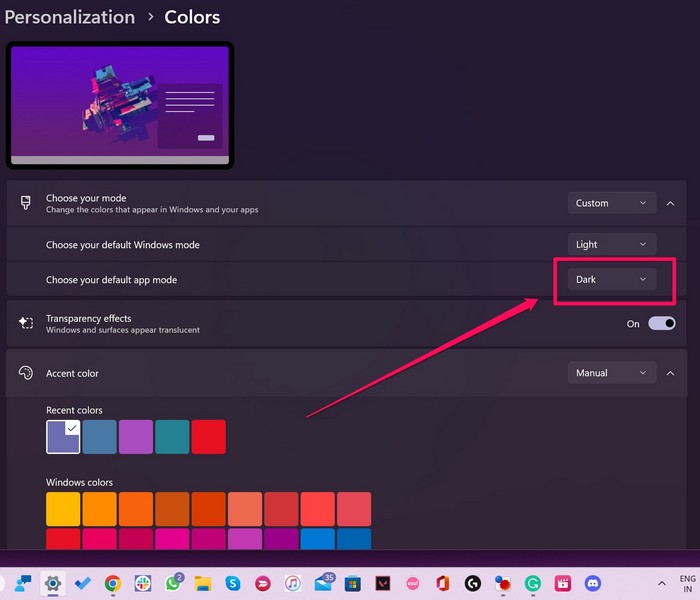
Task: Select the red recent color swatch
Action: pyautogui.click(x=209, y=437)
